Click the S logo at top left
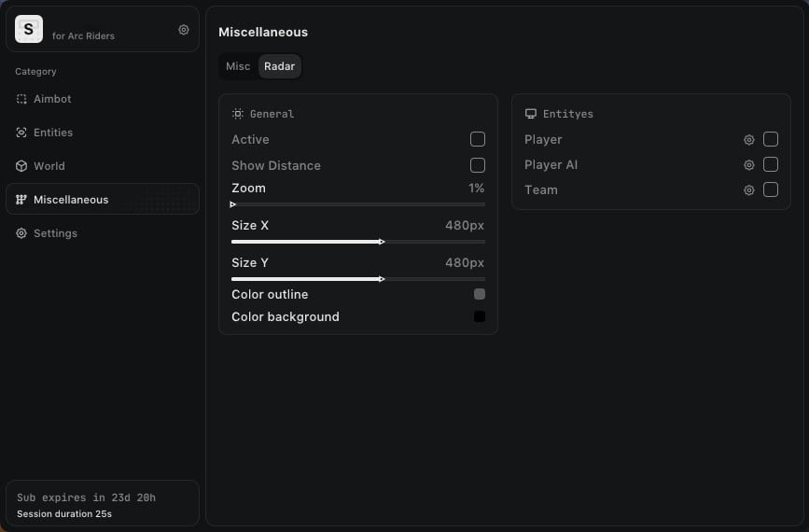Screen dimensions: 809x532 tap(29, 29)
